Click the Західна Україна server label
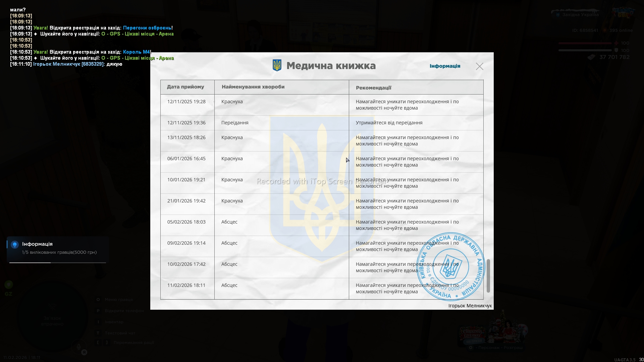 [x=580, y=15]
